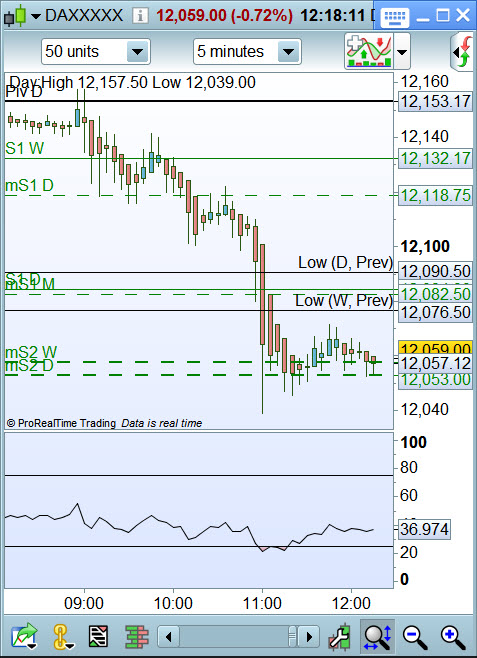Click the current price 12,059.00 in header
The width and height of the screenshot is (477, 658).
coord(192,16)
